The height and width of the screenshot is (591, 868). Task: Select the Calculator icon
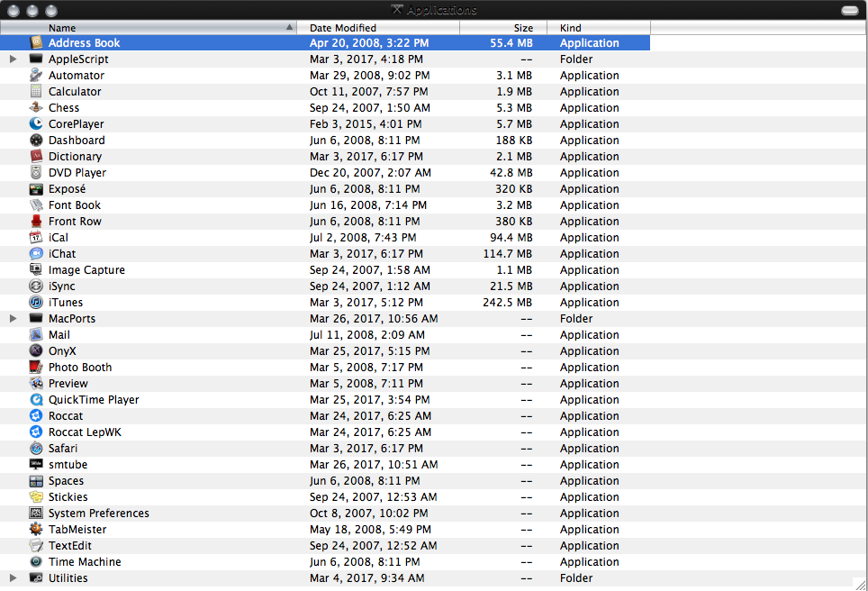click(x=36, y=91)
